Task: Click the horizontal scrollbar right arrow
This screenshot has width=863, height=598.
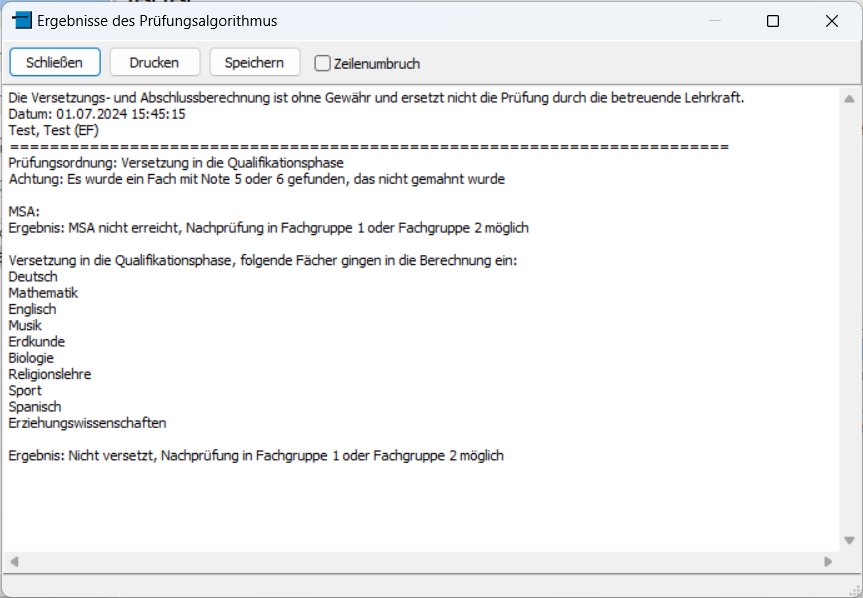Action: coord(828,562)
